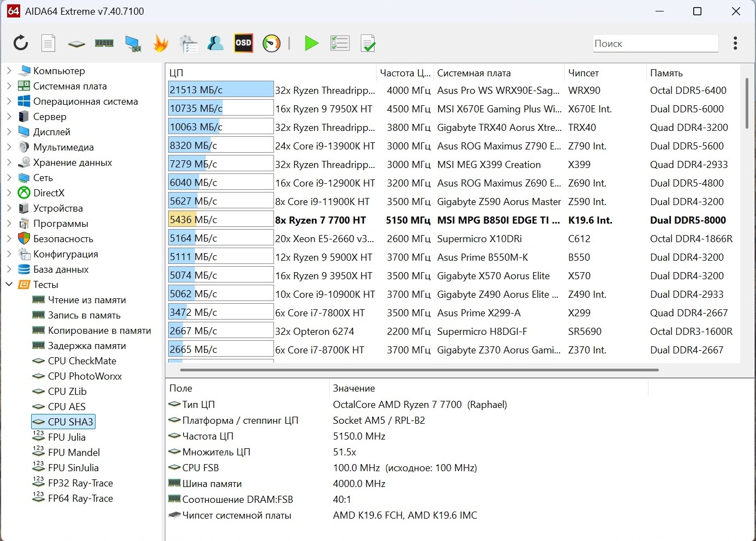This screenshot has height=541, width=756.
Task: Select the FPU Julia benchmark
Action: point(67,437)
